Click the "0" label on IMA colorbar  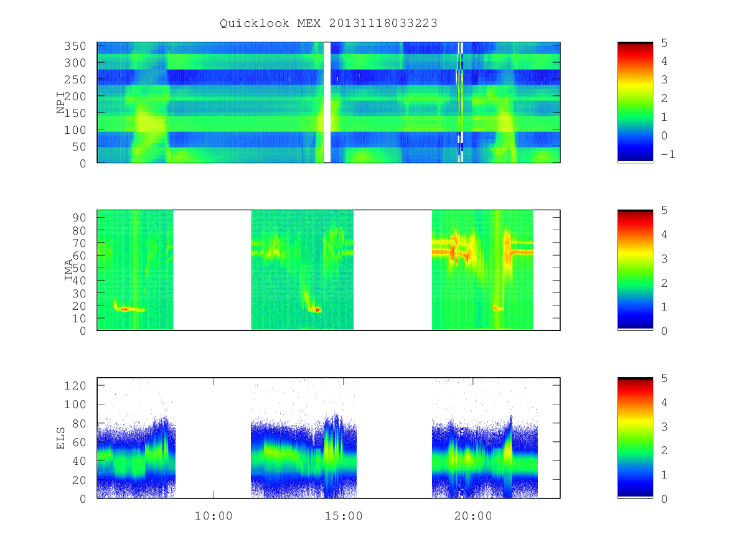pyautogui.click(x=664, y=330)
